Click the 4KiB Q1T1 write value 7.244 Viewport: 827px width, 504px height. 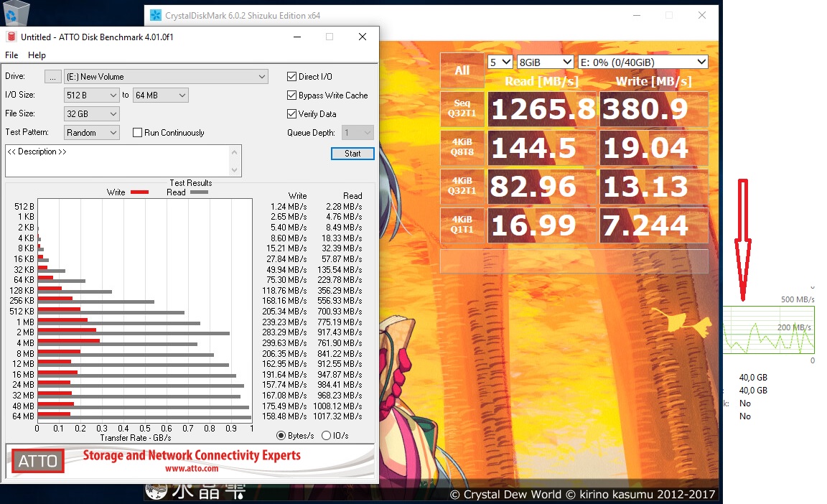pos(653,225)
